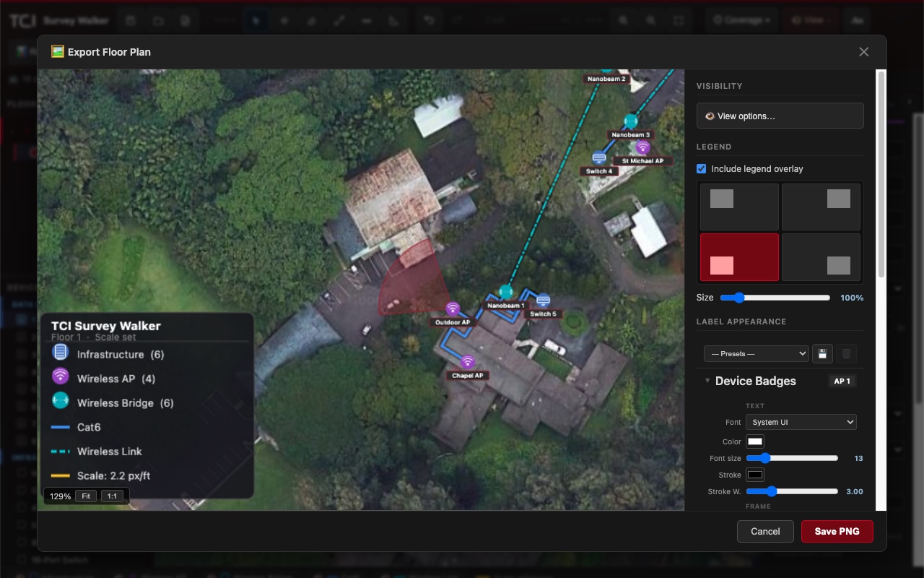Click the Nanobeam 2 label on the map
Viewport: 924px width, 578px height.
[606, 79]
